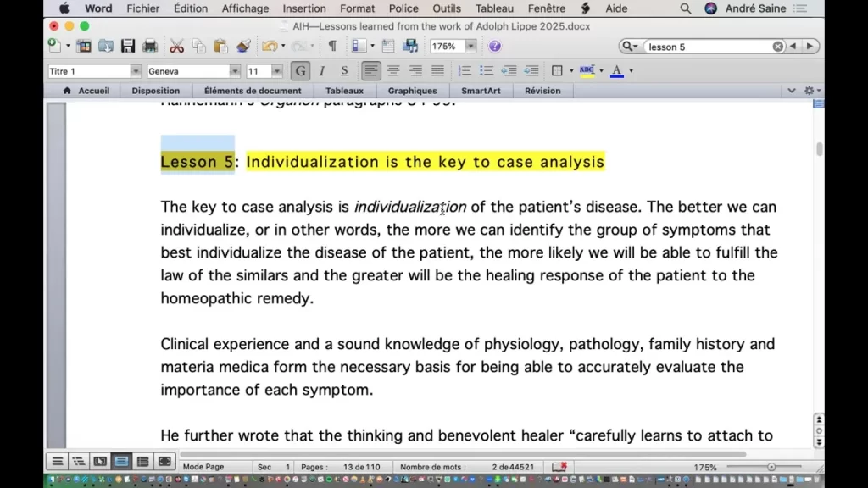Viewport: 868px width, 488px height.
Task: Enable center text alignment
Action: click(393, 71)
